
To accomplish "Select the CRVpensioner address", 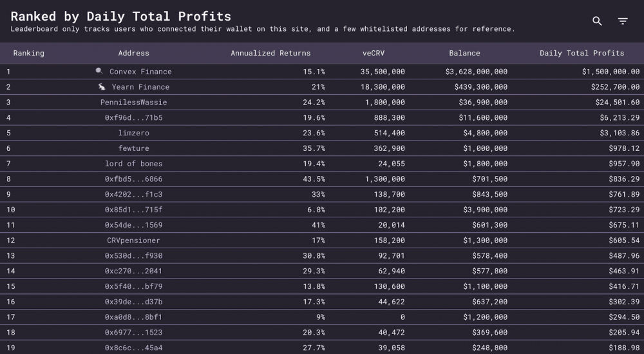I will tap(133, 241).
